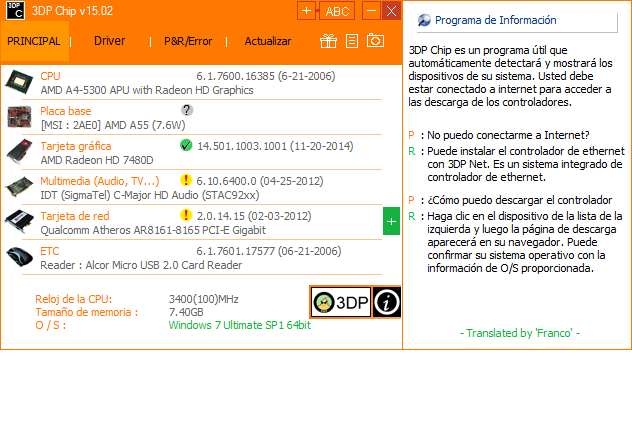Screen dimensions: 632x445
Task: Click the camera screenshot icon
Action: [375, 40]
